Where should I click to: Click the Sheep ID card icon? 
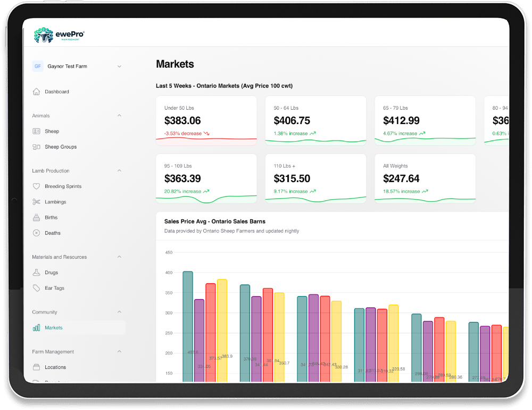coord(36,131)
